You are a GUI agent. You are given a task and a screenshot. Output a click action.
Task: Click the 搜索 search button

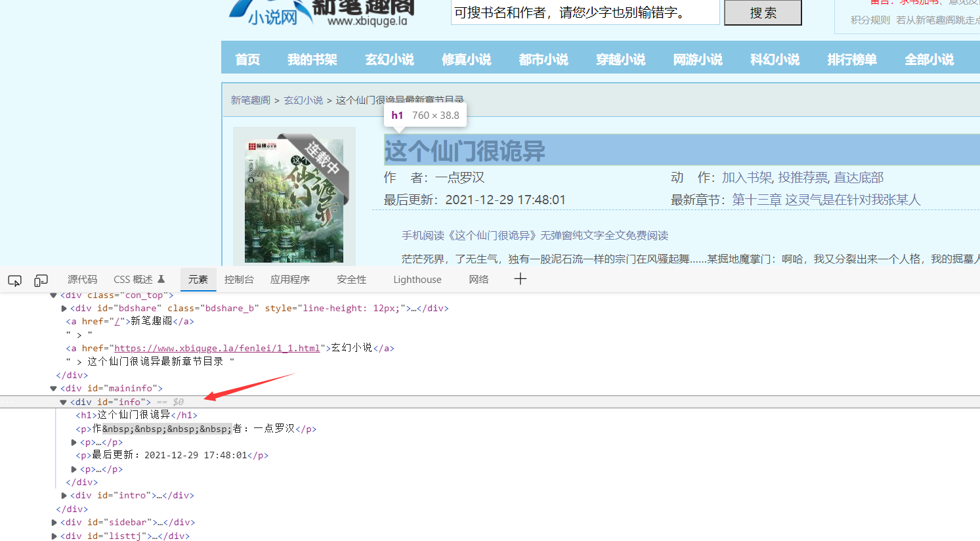[763, 12]
